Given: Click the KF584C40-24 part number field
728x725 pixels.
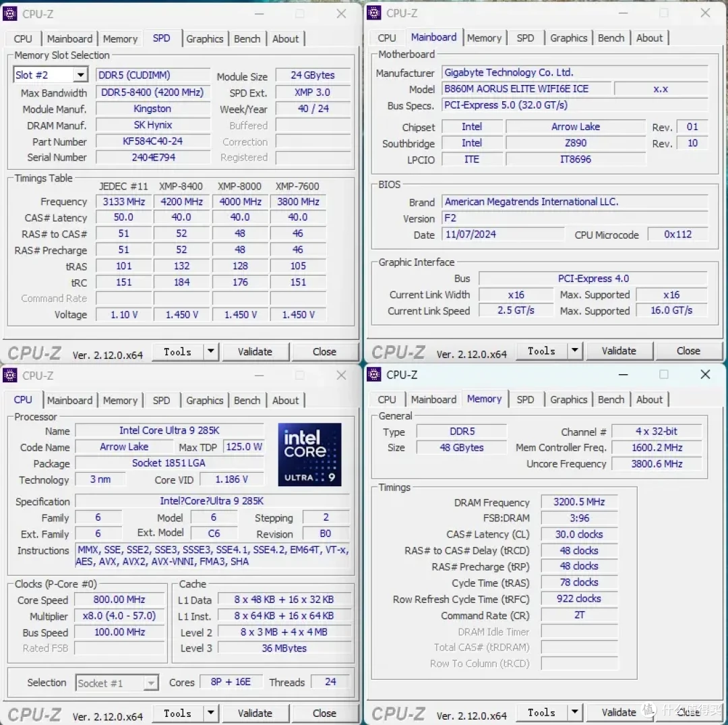Looking at the screenshot, I should (x=153, y=141).
